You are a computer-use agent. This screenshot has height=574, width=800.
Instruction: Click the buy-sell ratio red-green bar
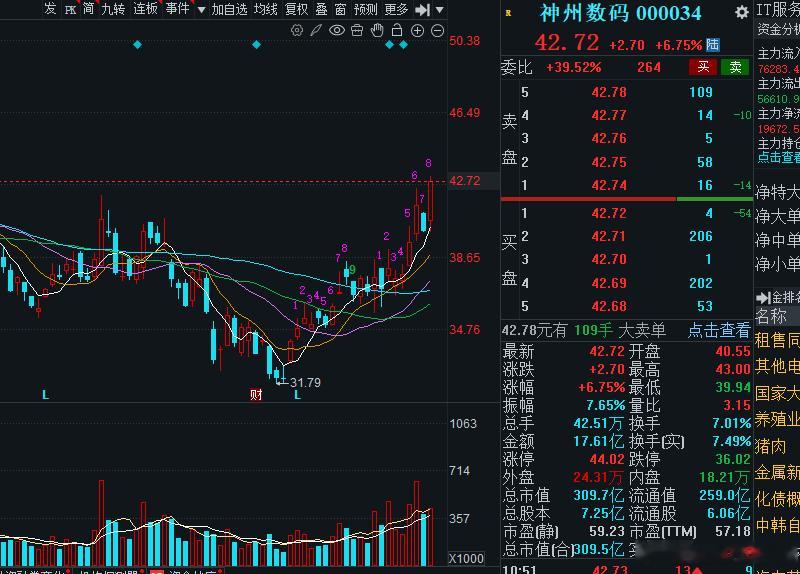(627, 199)
